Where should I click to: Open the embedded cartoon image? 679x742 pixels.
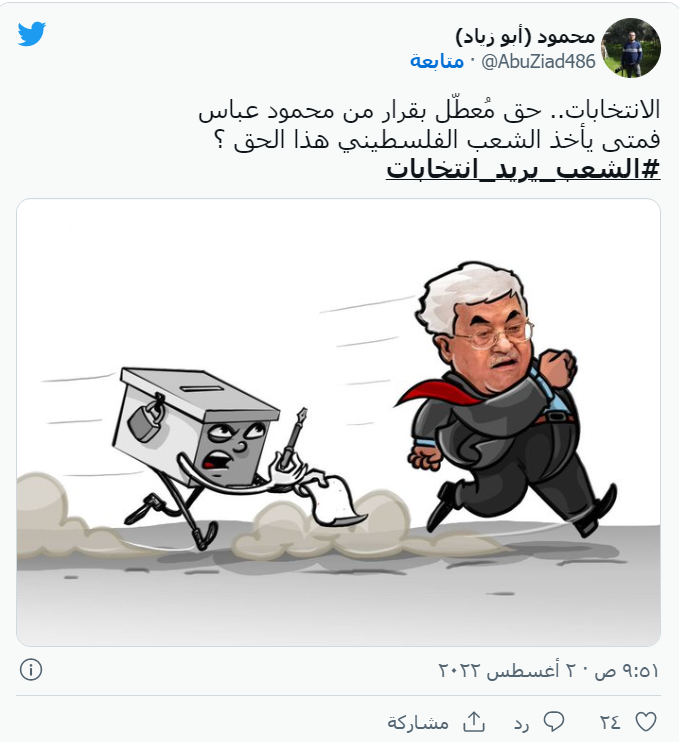tap(338, 423)
